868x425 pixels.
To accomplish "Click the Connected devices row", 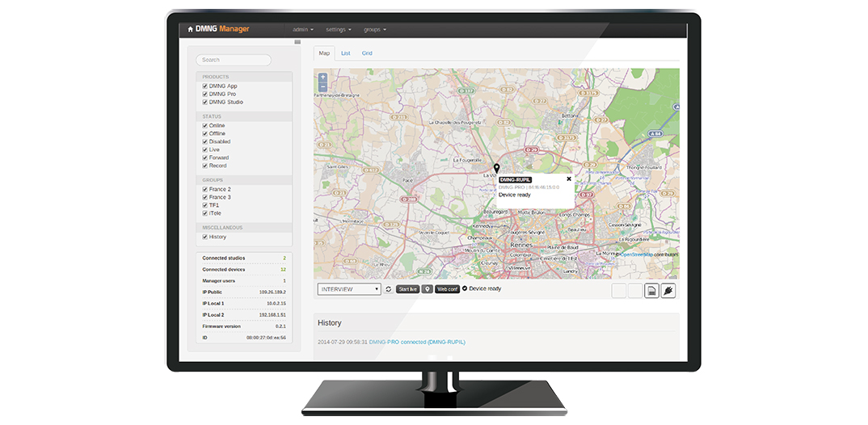I will pos(244,270).
